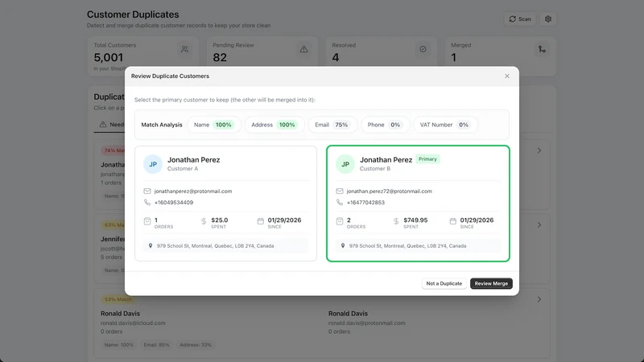
Task: Click Customer A address text
Action: (x=215, y=246)
